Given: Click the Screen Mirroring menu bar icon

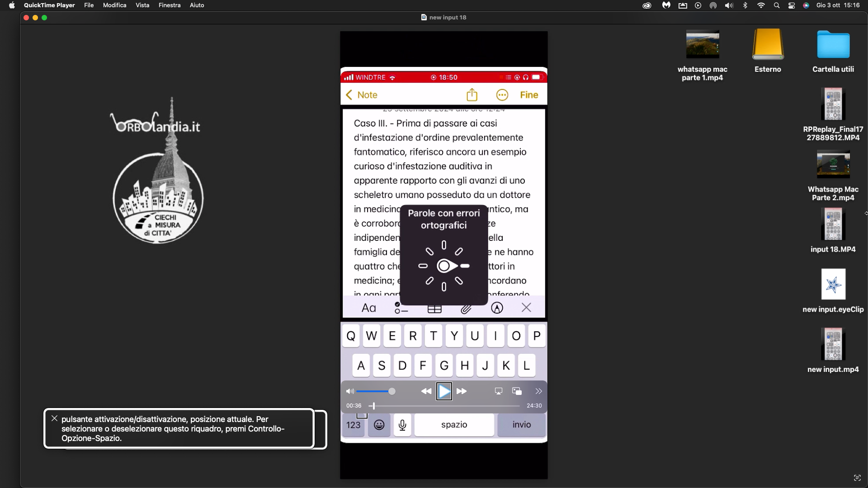Looking at the screenshot, I should tap(683, 5).
